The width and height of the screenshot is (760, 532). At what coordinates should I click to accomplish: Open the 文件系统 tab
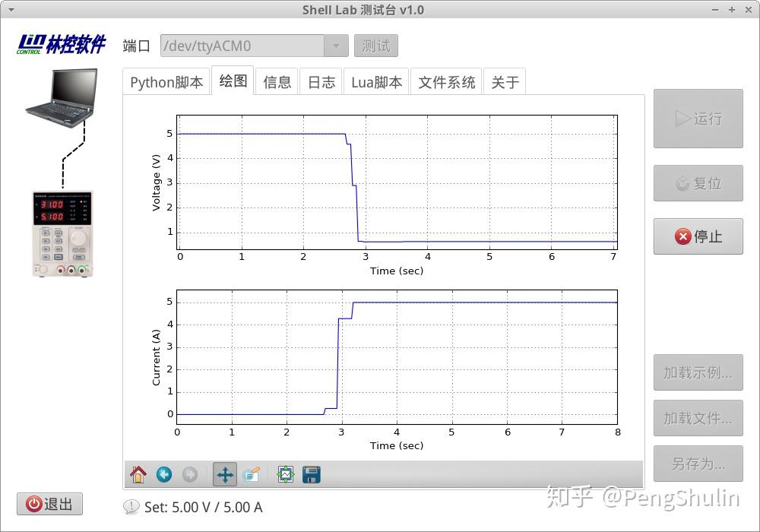pyautogui.click(x=446, y=81)
